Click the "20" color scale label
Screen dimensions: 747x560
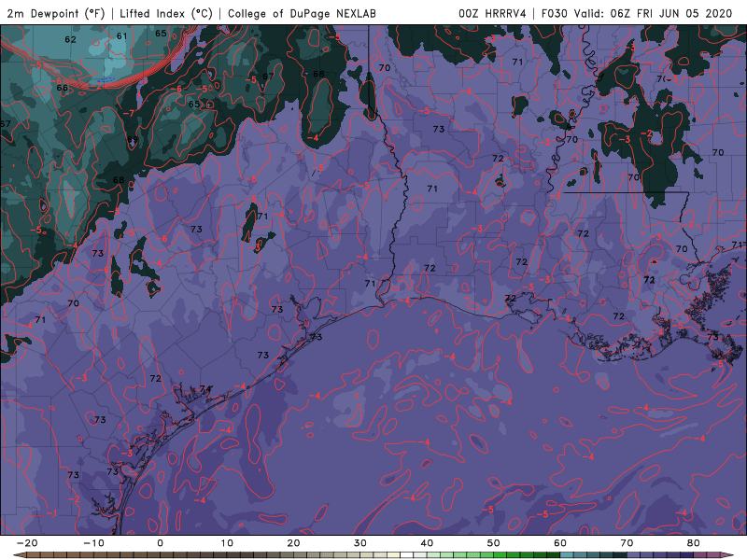pyautogui.click(x=293, y=543)
